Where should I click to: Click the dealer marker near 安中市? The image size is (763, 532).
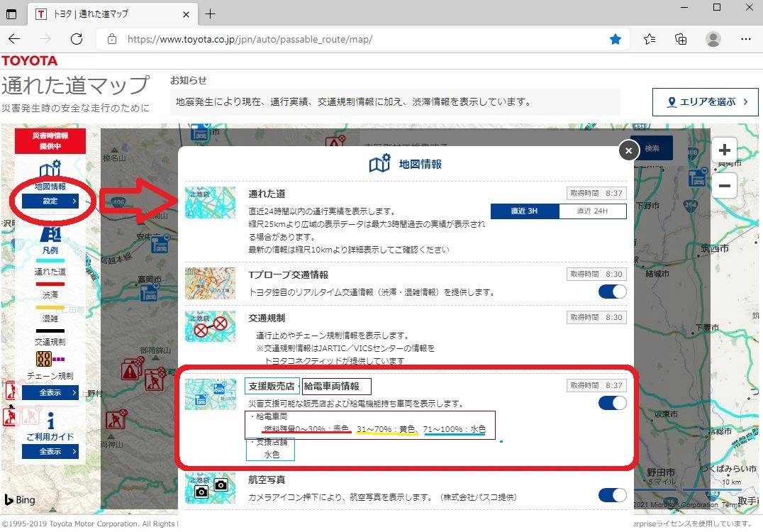pyautogui.click(x=160, y=244)
